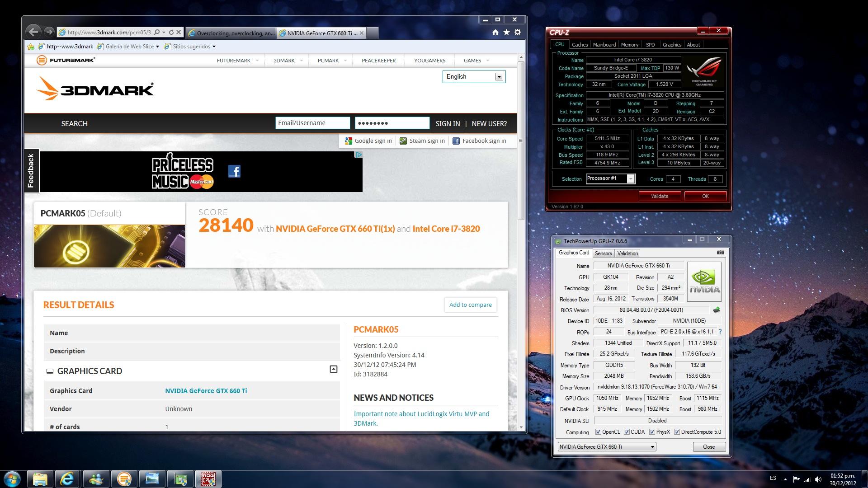Click the Futuremark logo icon
Image resolution: width=868 pixels, height=488 pixels.
point(42,60)
